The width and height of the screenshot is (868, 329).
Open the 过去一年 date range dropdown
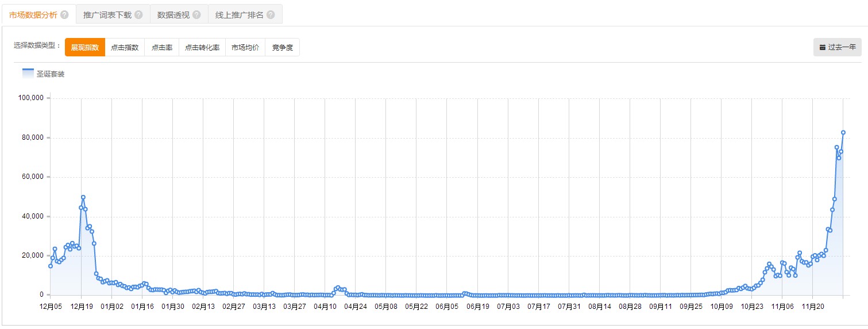pos(838,47)
